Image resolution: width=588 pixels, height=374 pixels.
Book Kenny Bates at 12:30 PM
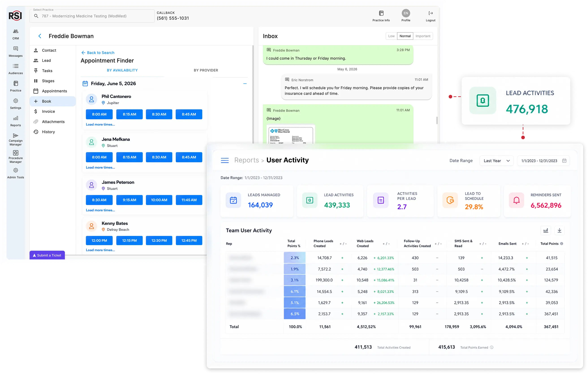pos(159,241)
